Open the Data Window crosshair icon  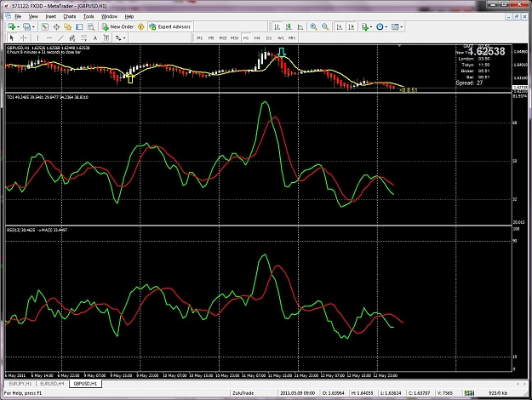(56, 26)
